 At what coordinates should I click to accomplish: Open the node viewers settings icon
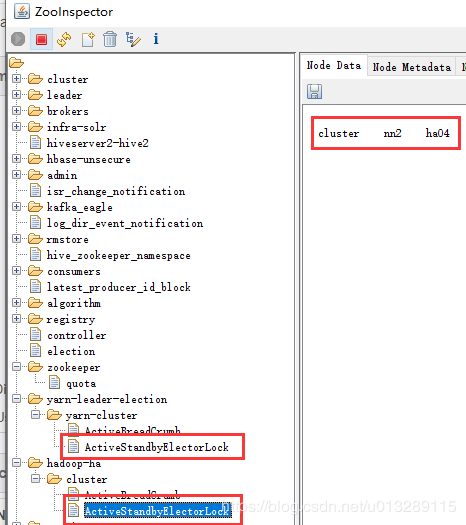[133, 39]
